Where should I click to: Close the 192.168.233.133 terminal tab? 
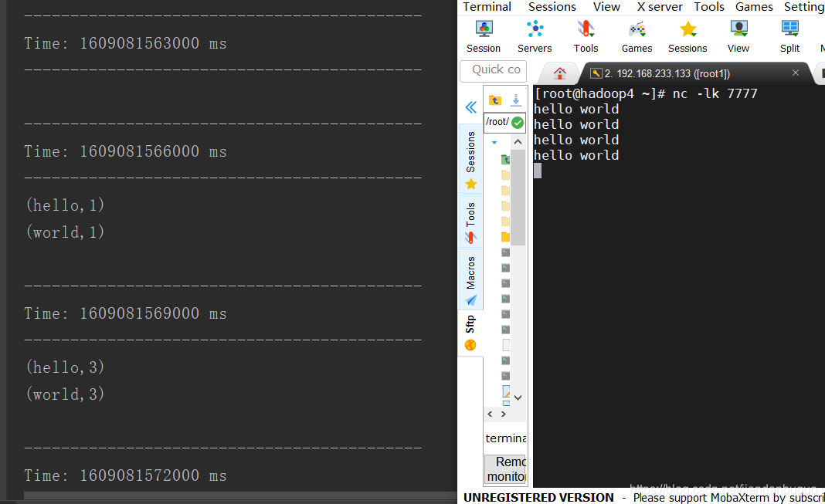pyautogui.click(x=796, y=73)
